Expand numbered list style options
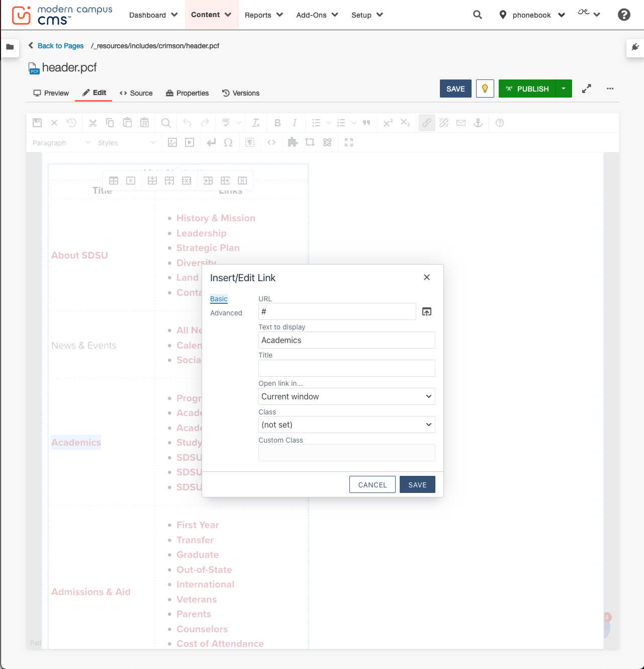 [x=353, y=123]
